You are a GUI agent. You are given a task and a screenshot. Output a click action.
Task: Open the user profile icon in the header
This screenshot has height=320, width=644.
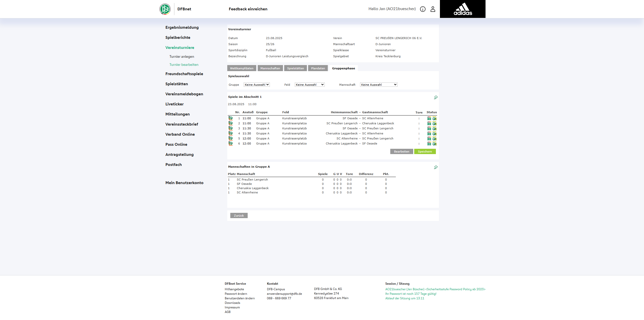tap(433, 9)
